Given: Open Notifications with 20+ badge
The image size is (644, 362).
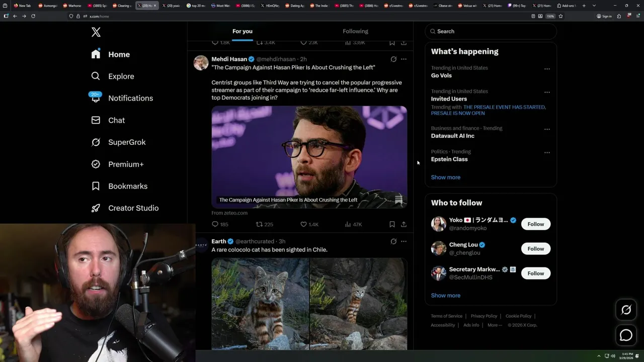Looking at the screenshot, I should [x=122, y=98].
